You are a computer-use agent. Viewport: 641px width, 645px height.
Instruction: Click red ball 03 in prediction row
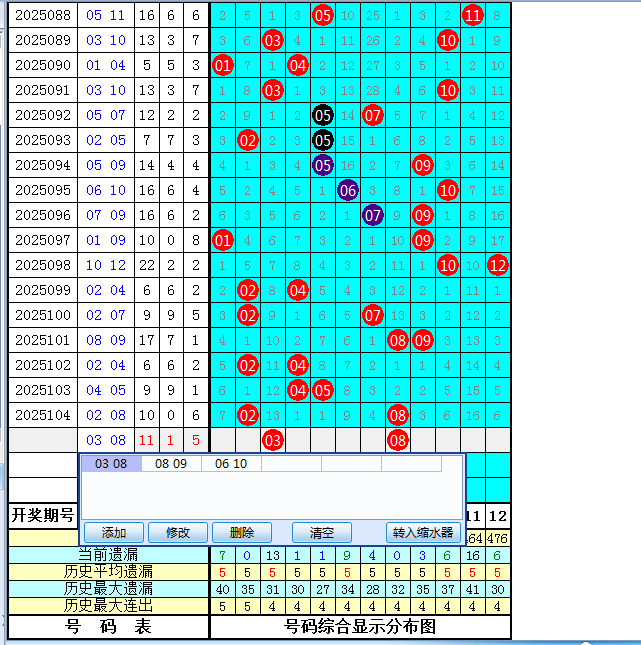[273, 440]
